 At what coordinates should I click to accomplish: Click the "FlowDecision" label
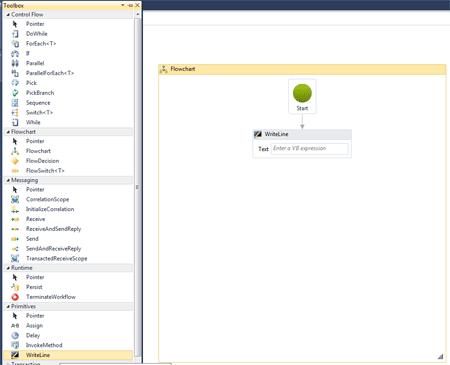coord(43,161)
